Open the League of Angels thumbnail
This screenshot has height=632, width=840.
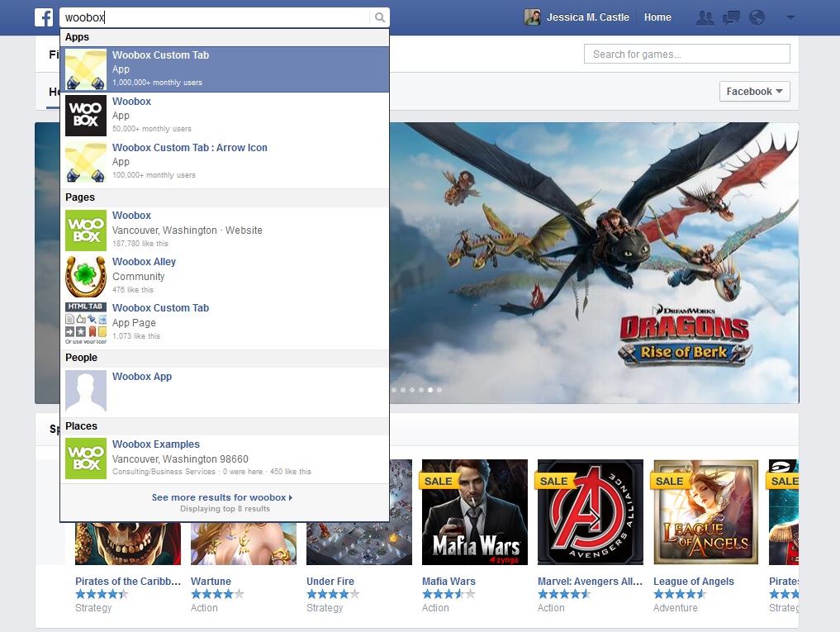[706, 512]
